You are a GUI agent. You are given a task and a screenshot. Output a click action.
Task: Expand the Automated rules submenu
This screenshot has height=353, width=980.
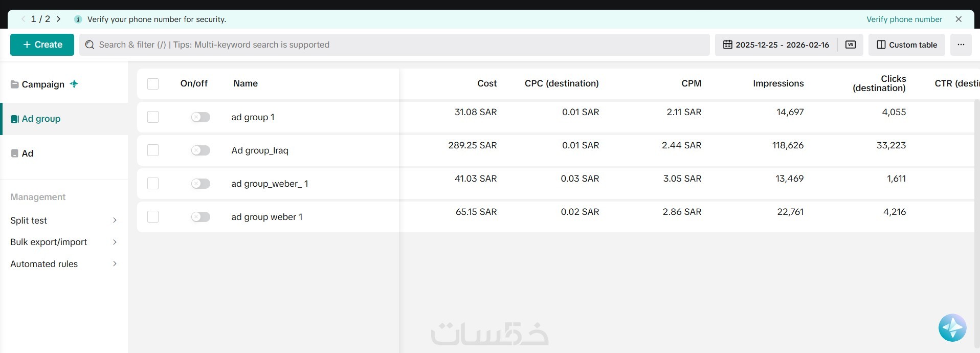(x=115, y=264)
